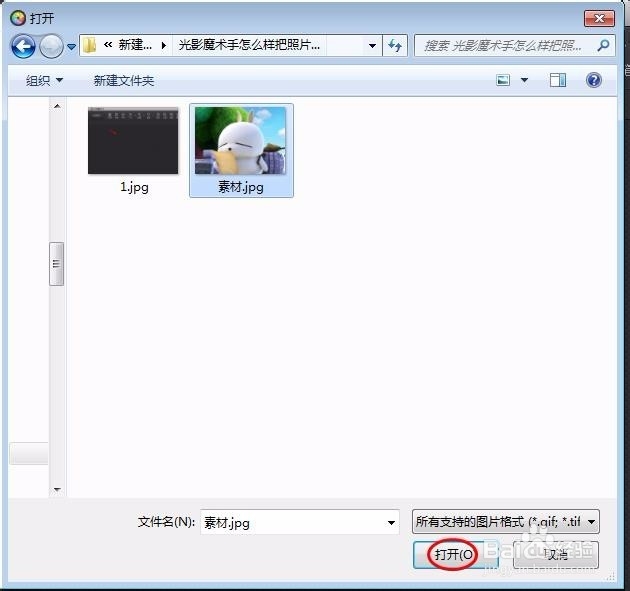Click the navigation pane scroll up arrow

[x=57, y=106]
